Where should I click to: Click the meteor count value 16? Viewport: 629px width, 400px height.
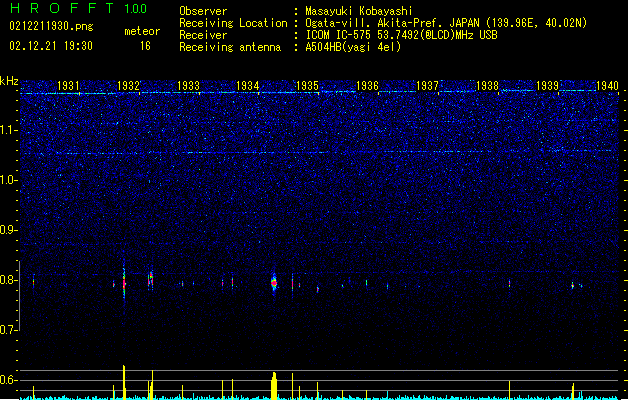145,46
